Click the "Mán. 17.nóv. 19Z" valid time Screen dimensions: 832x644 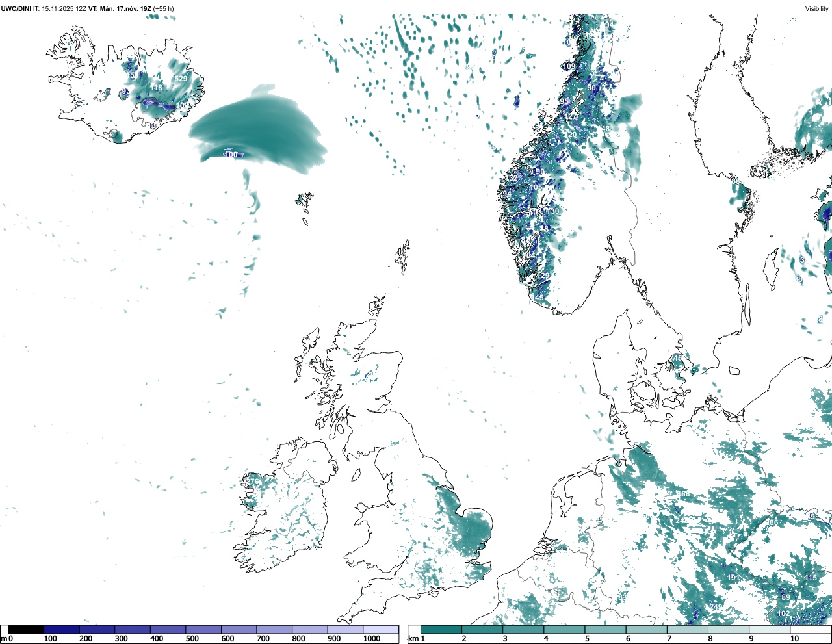(125, 8)
